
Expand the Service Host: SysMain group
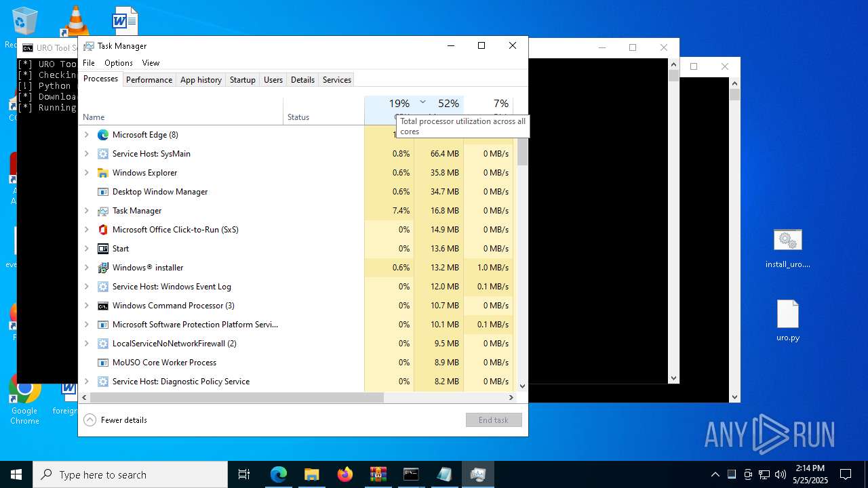(86, 154)
